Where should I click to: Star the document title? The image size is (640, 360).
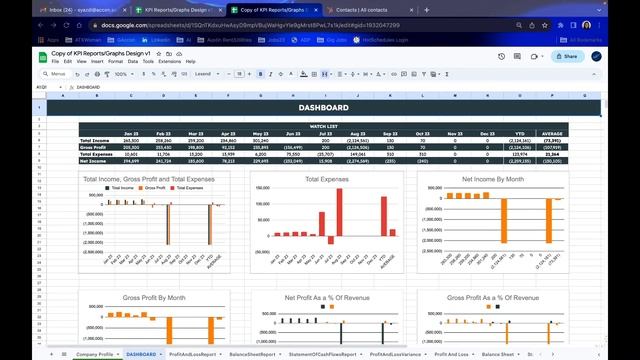[x=158, y=54]
